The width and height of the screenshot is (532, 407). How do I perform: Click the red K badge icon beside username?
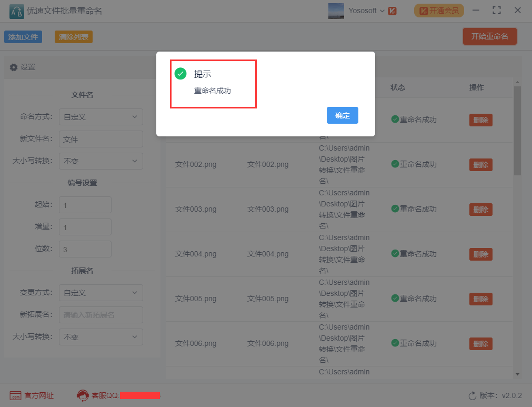tap(392, 11)
